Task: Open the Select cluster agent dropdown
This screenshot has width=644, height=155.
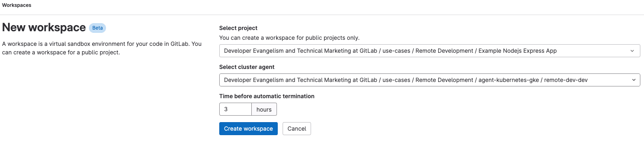Action: click(x=430, y=80)
